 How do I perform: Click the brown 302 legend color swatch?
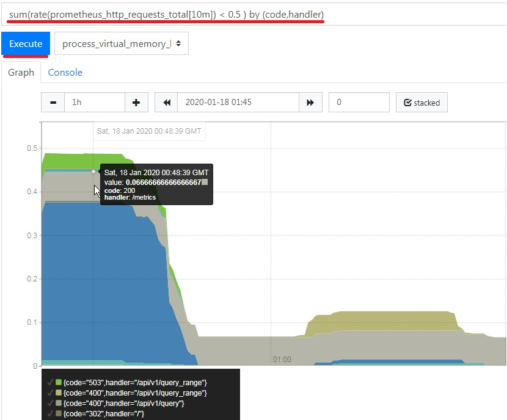click(59, 413)
